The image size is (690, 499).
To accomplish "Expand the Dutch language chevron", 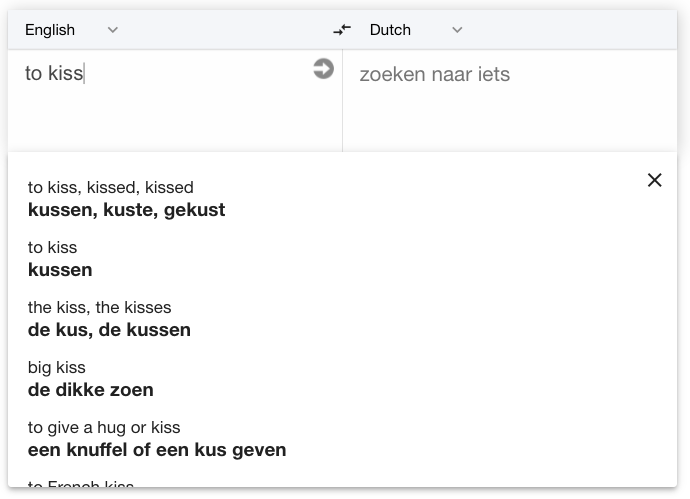I will coord(457,30).
